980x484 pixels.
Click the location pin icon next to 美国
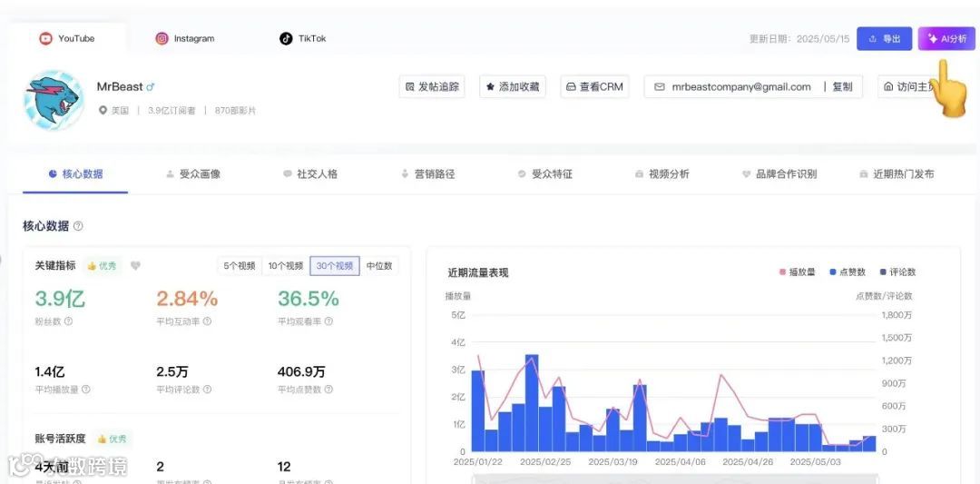tap(103, 111)
